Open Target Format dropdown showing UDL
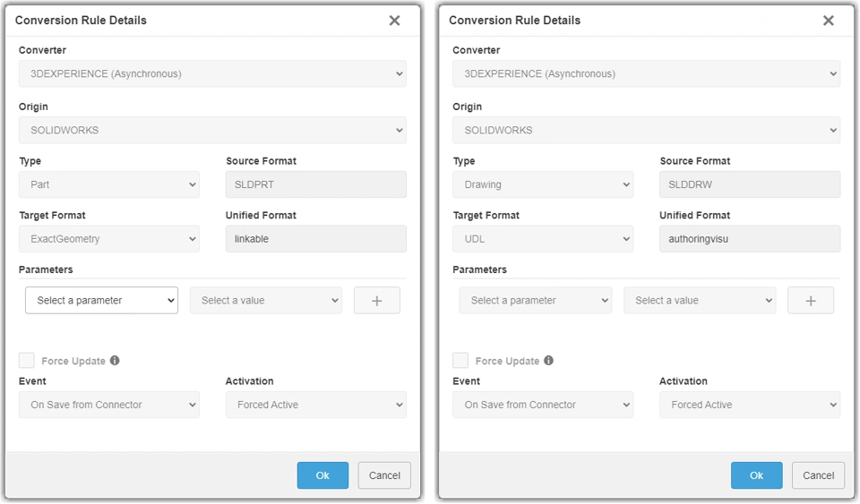The height and width of the screenshot is (504, 860). [x=543, y=239]
